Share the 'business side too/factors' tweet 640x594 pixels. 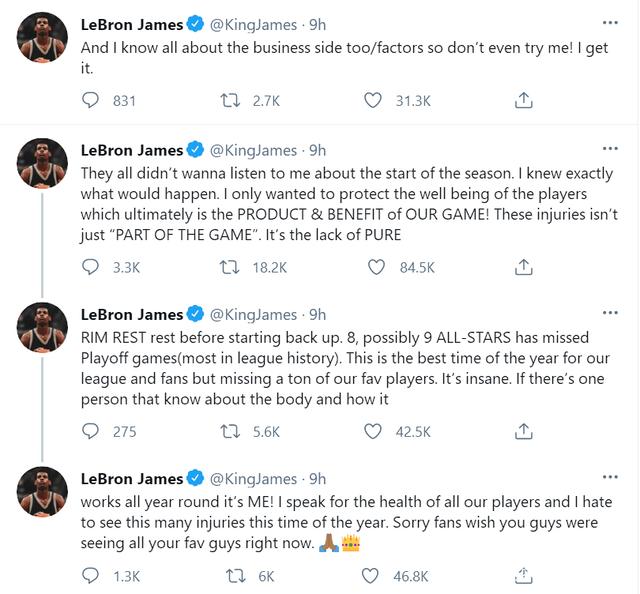point(523,100)
